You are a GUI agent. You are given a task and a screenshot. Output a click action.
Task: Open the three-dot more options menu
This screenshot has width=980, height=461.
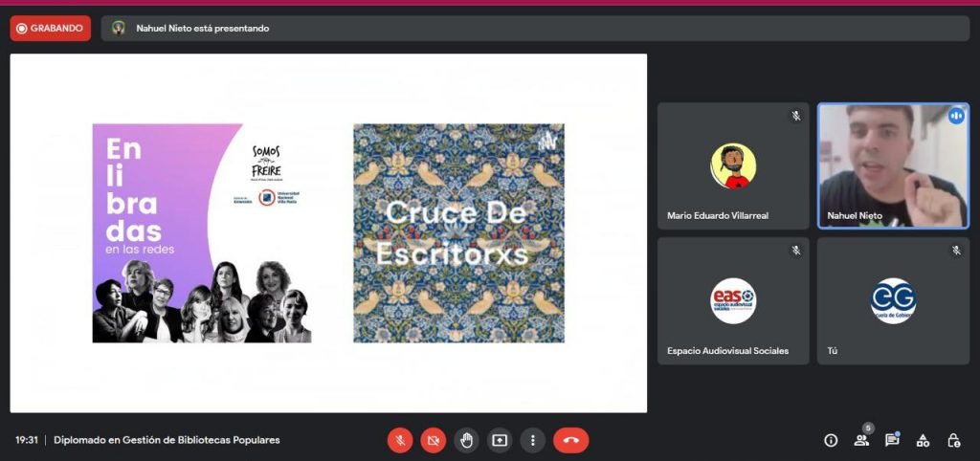533,440
